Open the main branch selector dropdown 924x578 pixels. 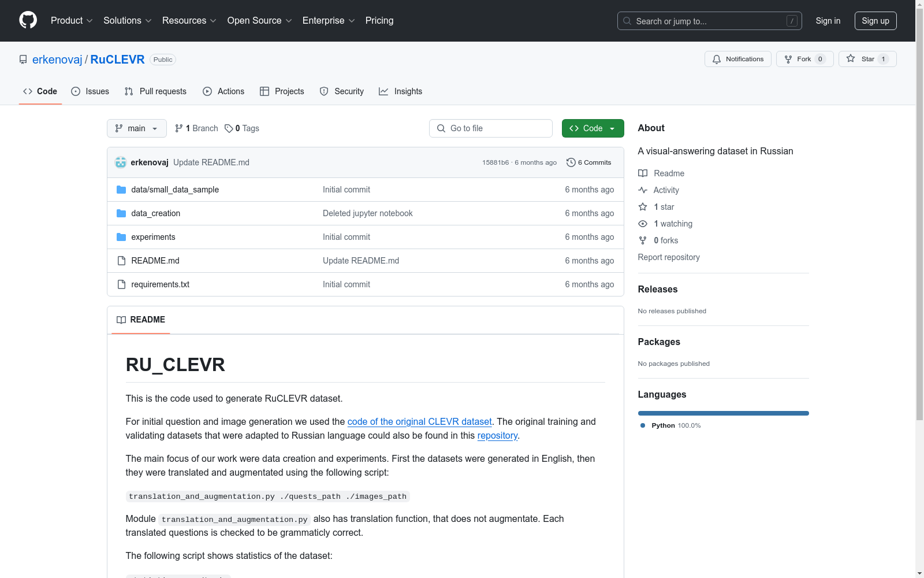[137, 128]
